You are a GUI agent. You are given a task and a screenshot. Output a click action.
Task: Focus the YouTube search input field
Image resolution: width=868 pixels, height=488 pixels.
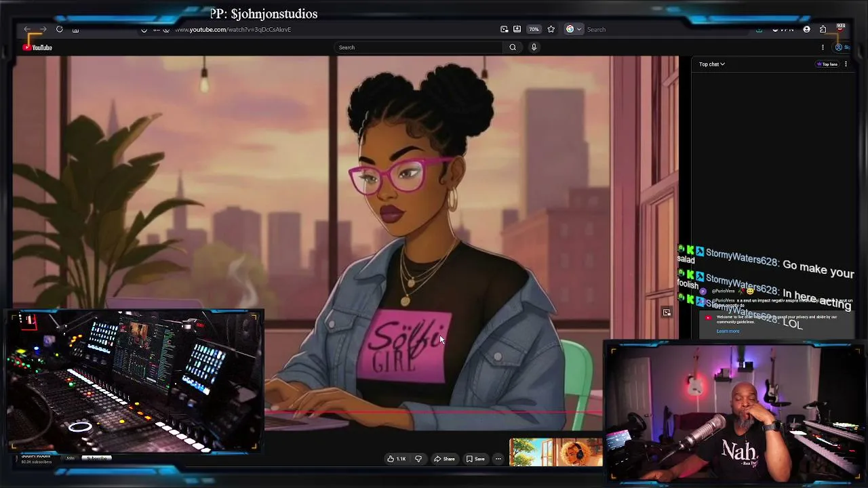tap(419, 47)
